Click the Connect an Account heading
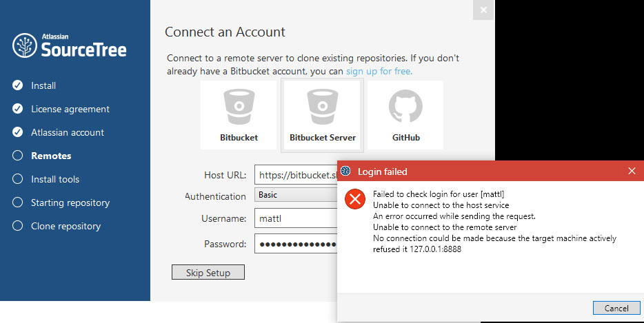This screenshot has height=323, width=644. [225, 32]
